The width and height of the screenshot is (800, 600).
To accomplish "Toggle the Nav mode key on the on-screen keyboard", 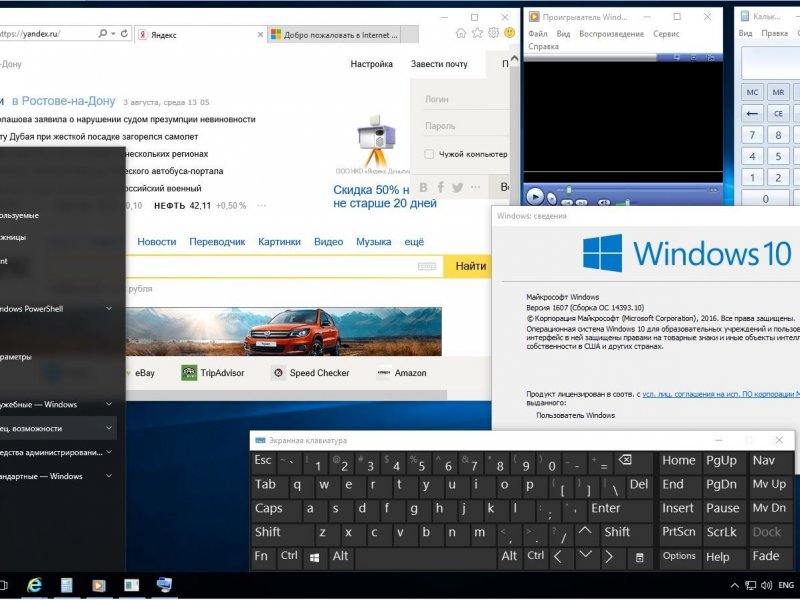I will tap(770, 461).
